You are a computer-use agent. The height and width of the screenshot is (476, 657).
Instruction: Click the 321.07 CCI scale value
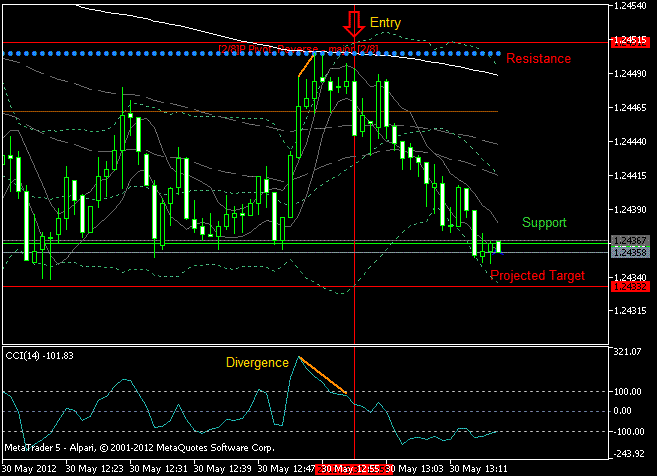pyautogui.click(x=627, y=352)
